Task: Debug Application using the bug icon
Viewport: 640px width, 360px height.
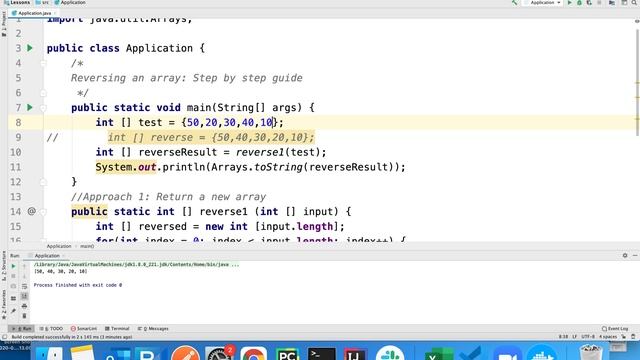Action: tap(579, 2)
